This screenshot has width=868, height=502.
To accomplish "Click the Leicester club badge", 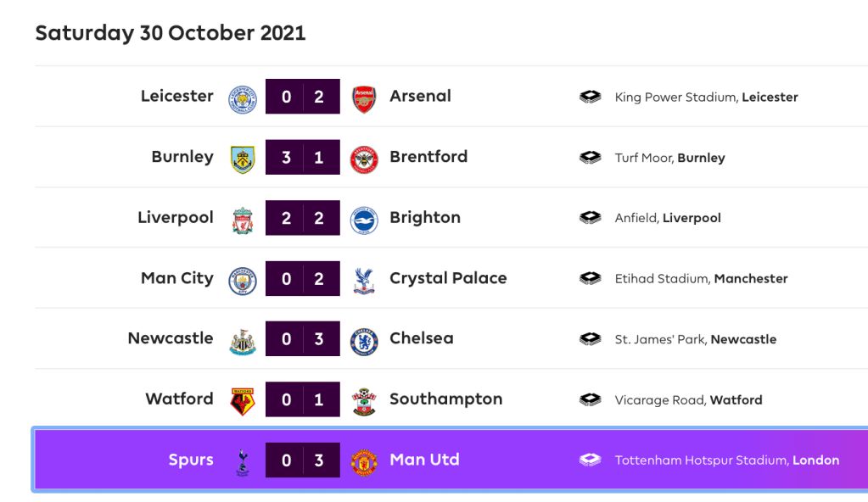I will 243,98.
